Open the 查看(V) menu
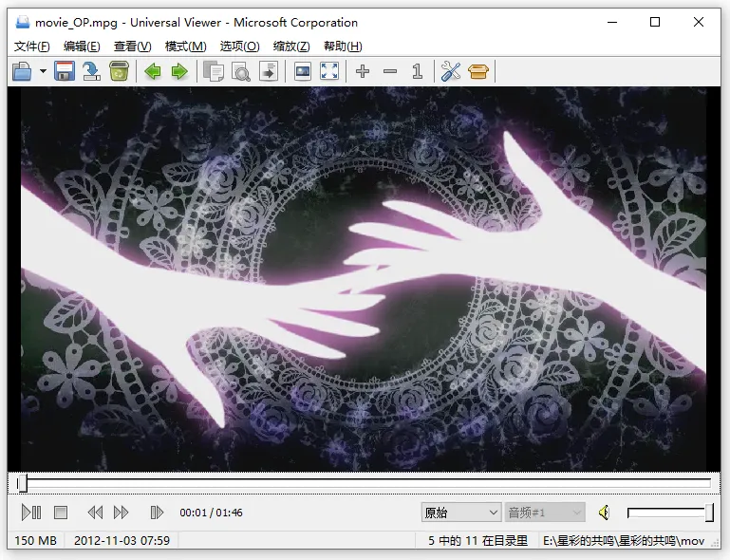Image resolution: width=730 pixels, height=560 pixels. tap(133, 47)
